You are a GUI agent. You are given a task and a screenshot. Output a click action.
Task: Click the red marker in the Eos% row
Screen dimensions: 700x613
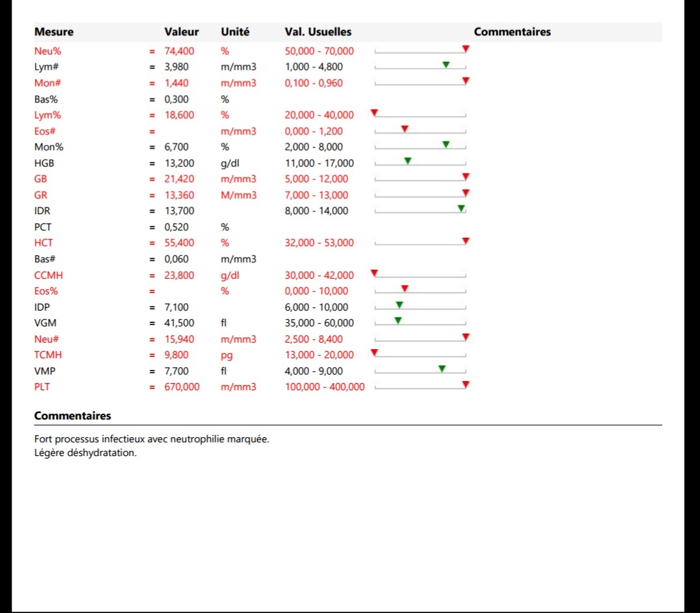(404, 289)
